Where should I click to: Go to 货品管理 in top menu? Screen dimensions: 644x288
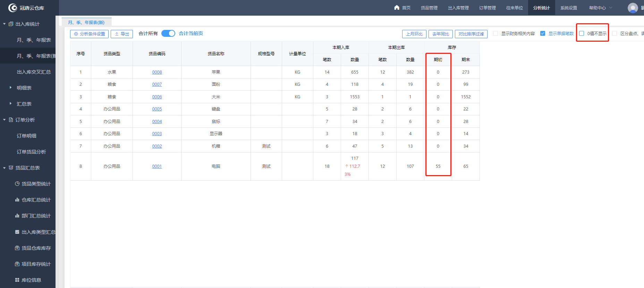click(429, 8)
